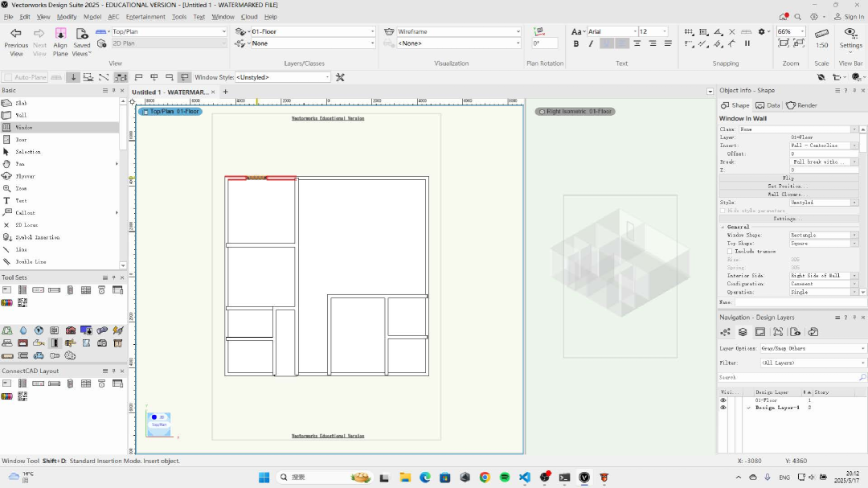Activate the Flyover tool

pyautogui.click(x=24, y=176)
